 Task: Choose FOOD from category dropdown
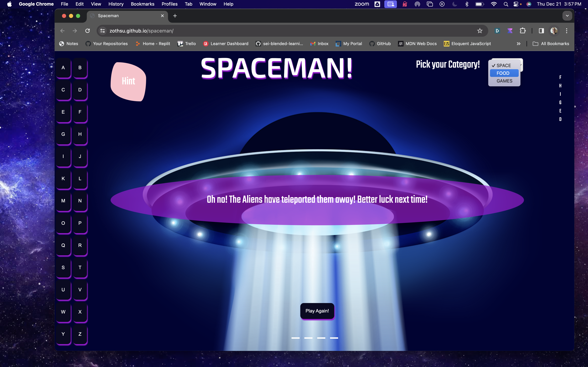point(503,73)
